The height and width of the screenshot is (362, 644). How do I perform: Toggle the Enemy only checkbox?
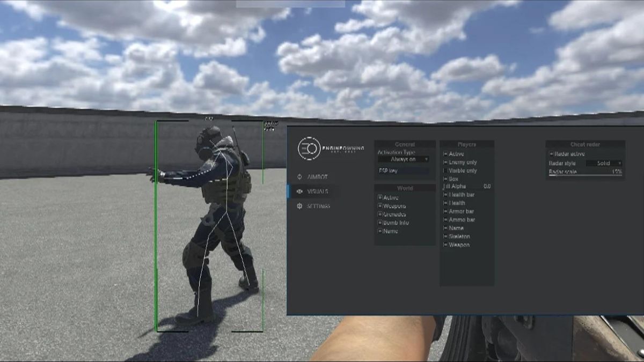pyautogui.click(x=445, y=162)
